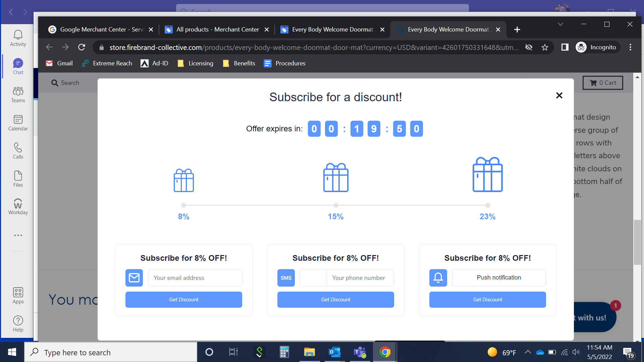Click the 15% marker on discount slider
The width and height of the screenshot is (644, 362).
(x=336, y=205)
